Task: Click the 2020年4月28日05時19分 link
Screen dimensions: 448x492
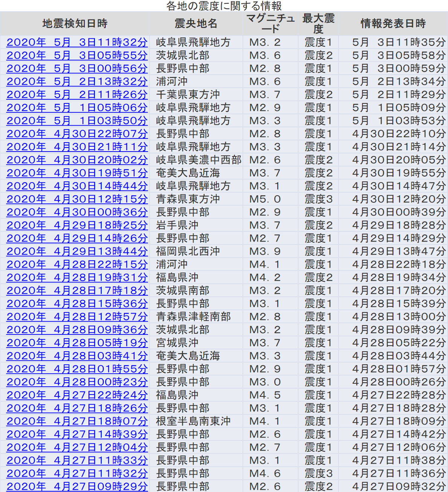Action: [x=77, y=343]
